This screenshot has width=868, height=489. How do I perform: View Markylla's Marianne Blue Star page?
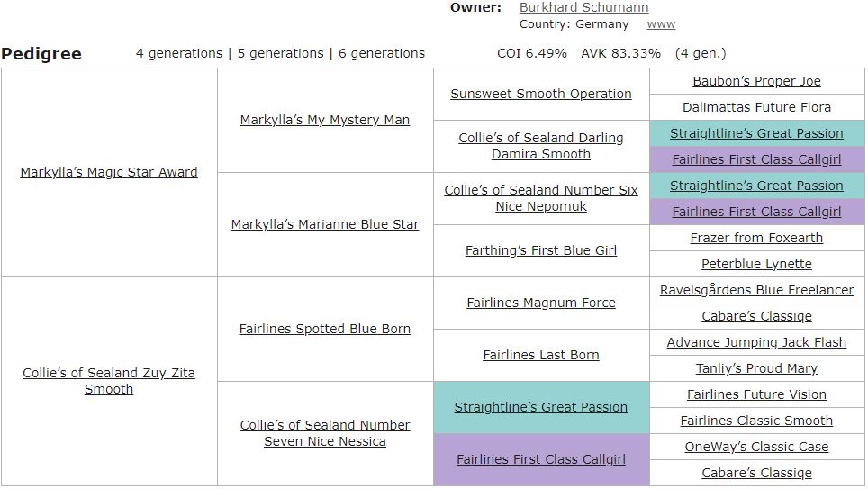[325, 224]
